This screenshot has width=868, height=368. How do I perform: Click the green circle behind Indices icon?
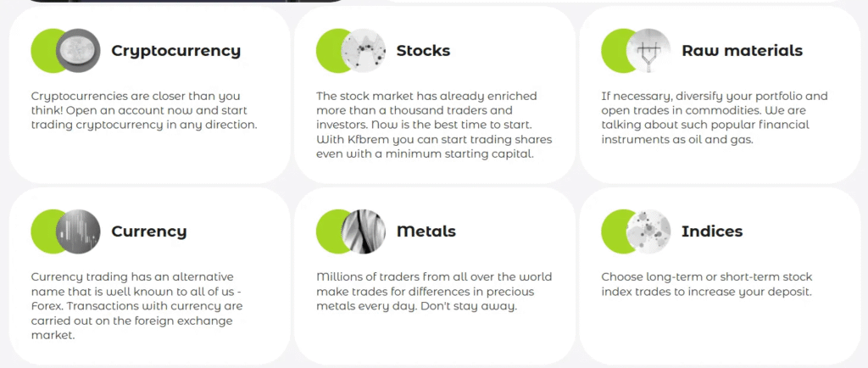612,231
